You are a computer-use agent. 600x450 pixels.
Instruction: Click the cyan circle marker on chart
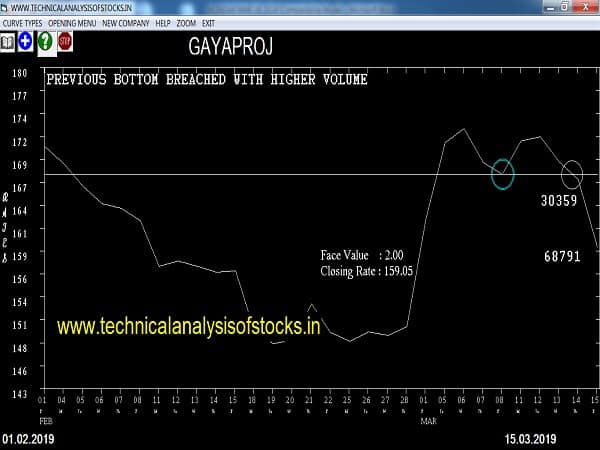tap(502, 175)
